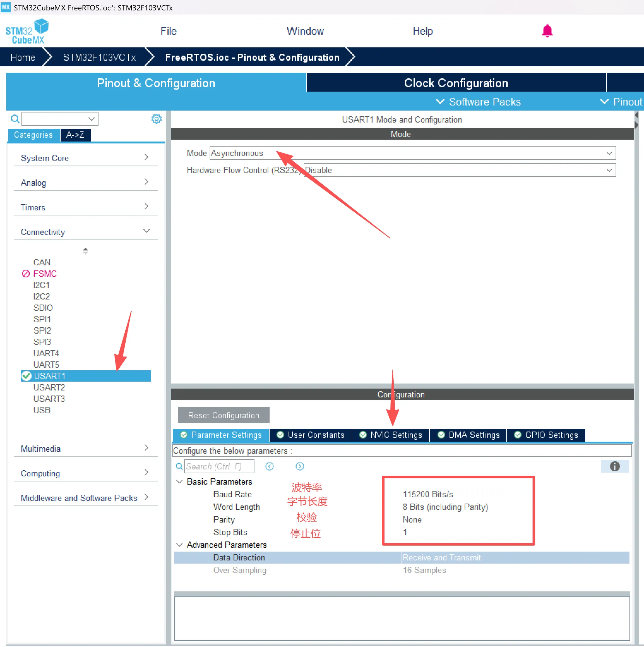Click the FSMC disabled warning icon
644x647 pixels.
tap(26, 274)
